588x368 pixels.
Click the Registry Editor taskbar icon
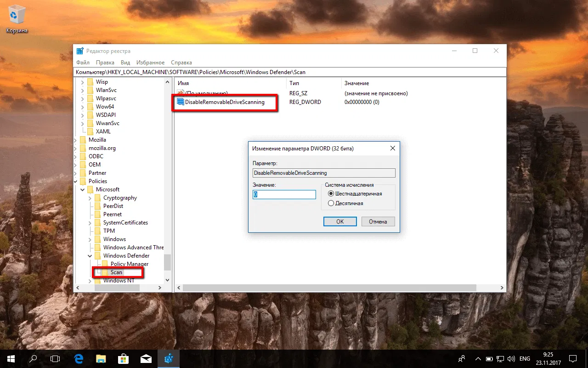[x=169, y=359]
